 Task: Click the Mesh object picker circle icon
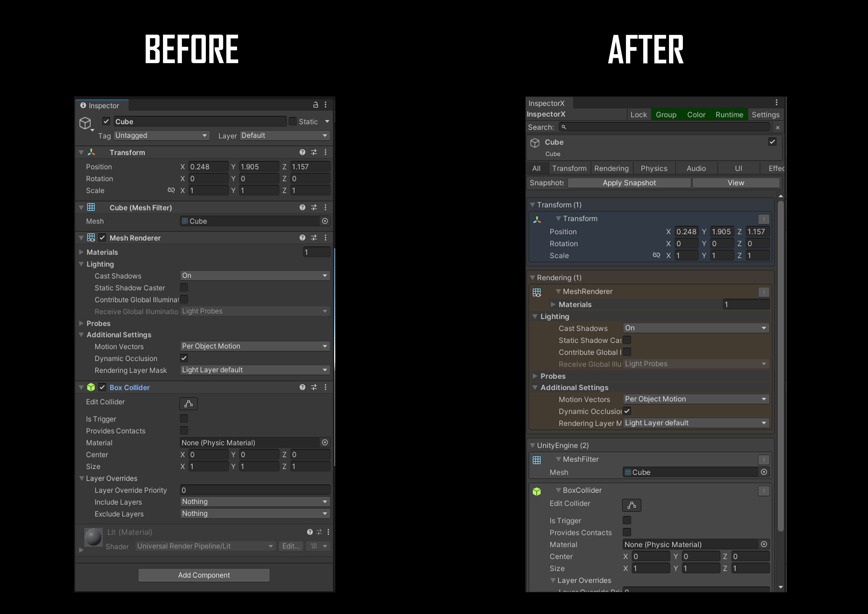(325, 221)
